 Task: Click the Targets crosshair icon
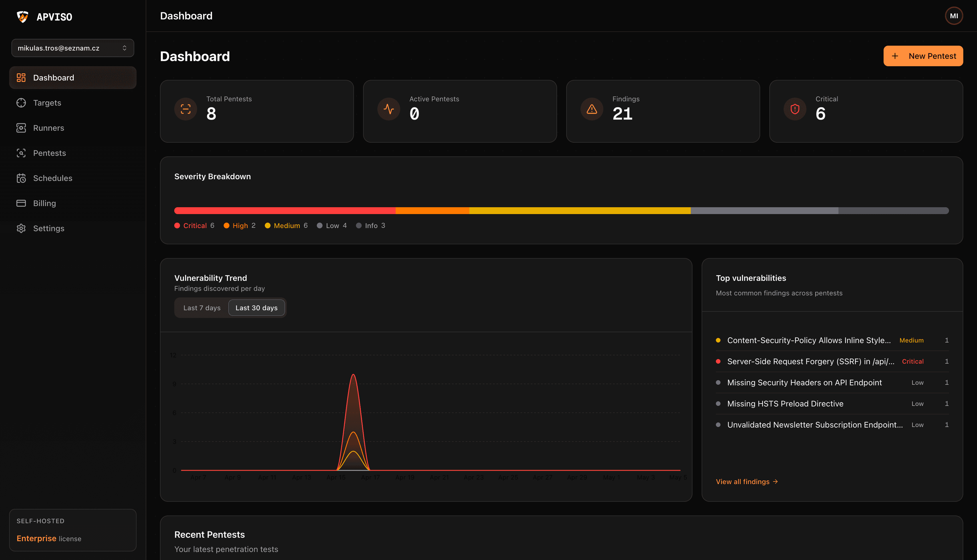(21, 103)
